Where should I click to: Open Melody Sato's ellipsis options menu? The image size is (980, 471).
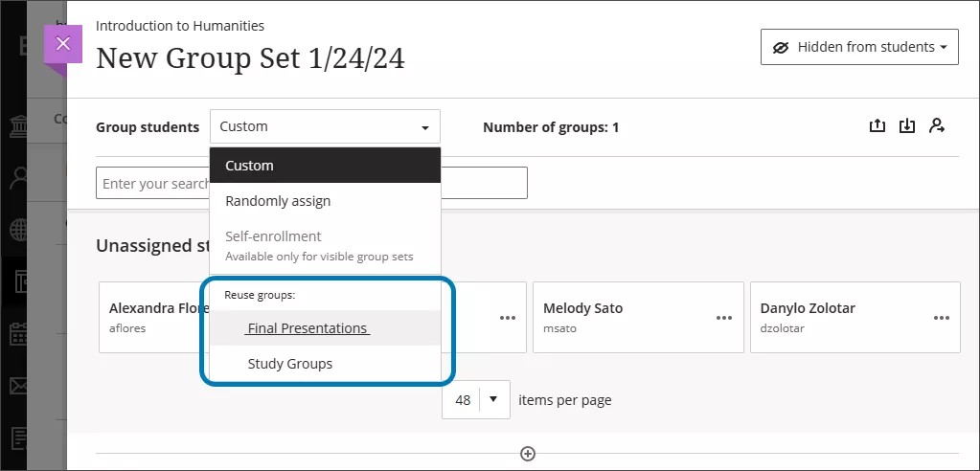(x=725, y=318)
